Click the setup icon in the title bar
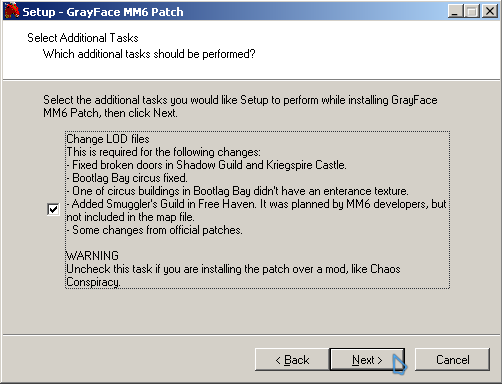Viewport: 502px width, 384px height. 12,11
